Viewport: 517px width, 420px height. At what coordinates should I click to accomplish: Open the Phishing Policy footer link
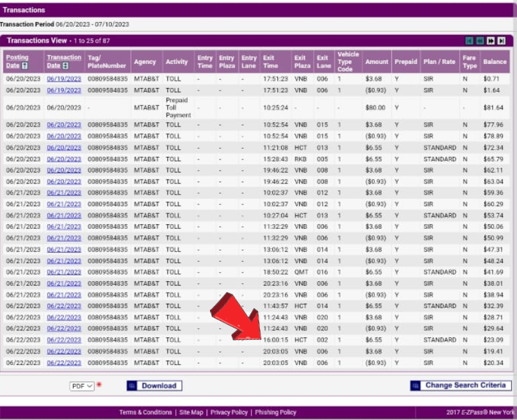click(276, 412)
